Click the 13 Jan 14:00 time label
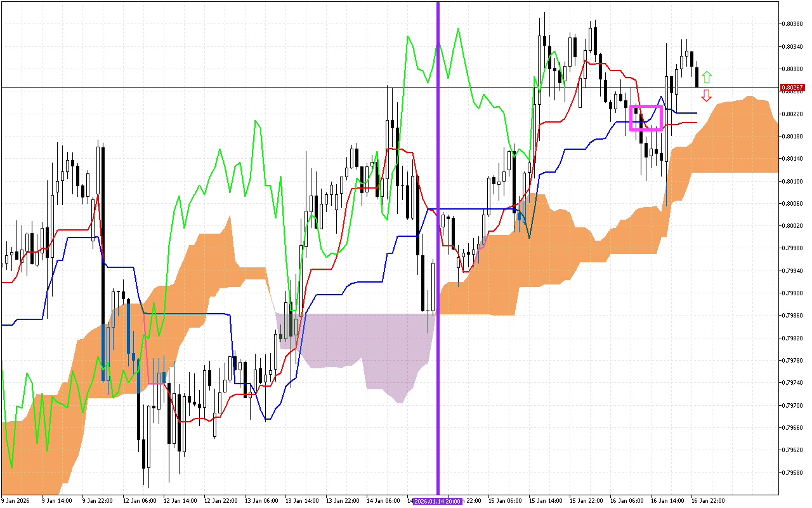The width and height of the screenshot is (812, 508). coord(302,501)
